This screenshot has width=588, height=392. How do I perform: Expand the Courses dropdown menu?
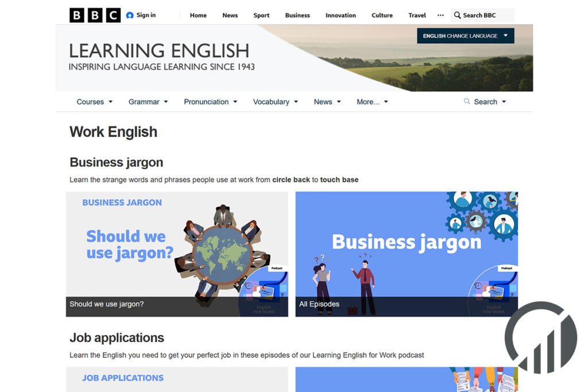[x=95, y=102]
